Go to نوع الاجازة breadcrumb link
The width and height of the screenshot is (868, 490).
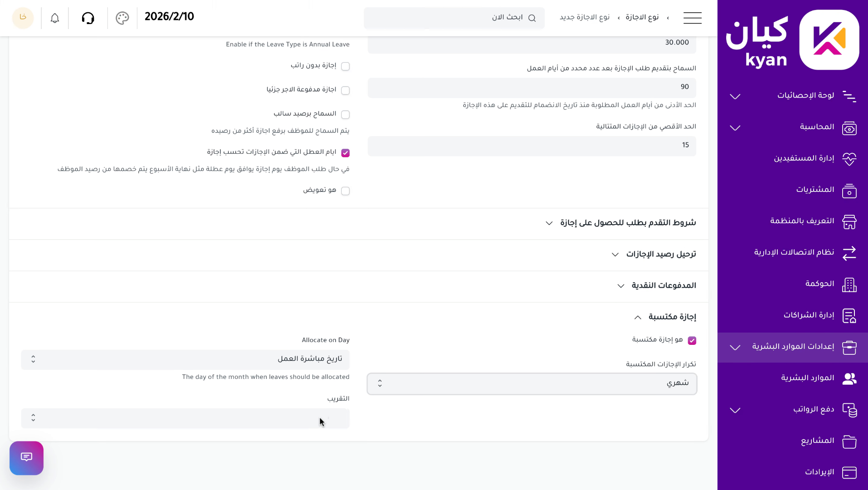coord(642,18)
